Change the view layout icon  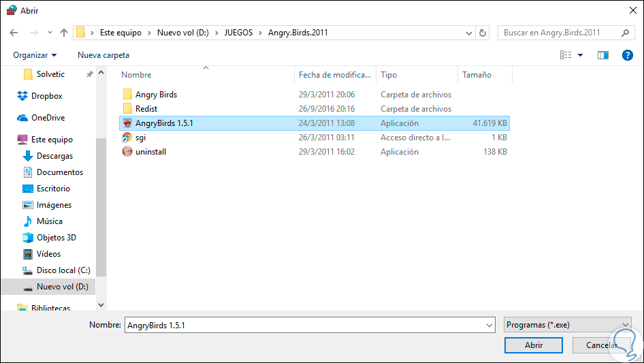[x=566, y=55]
